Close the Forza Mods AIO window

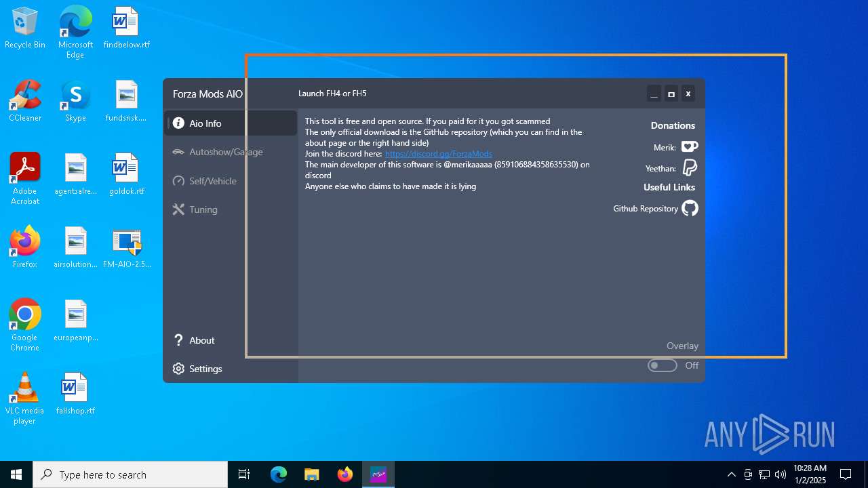[688, 94]
